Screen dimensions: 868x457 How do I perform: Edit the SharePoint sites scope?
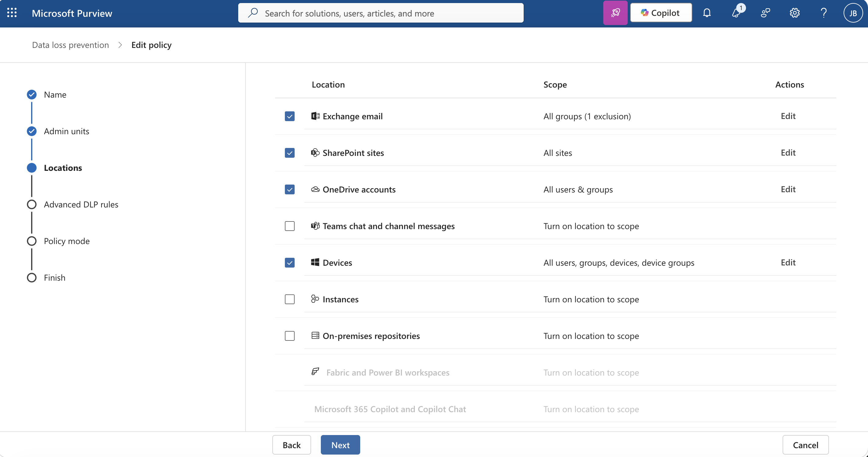point(788,153)
